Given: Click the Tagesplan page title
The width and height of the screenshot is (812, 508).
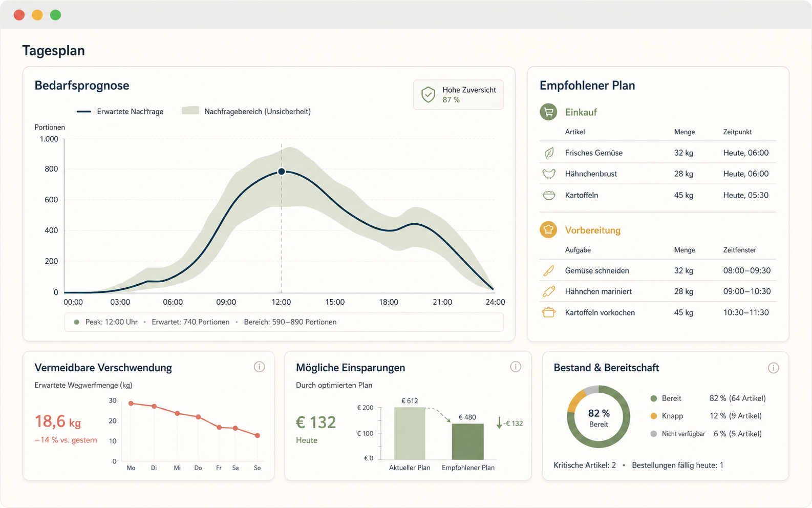Looking at the screenshot, I should tap(53, 51).
